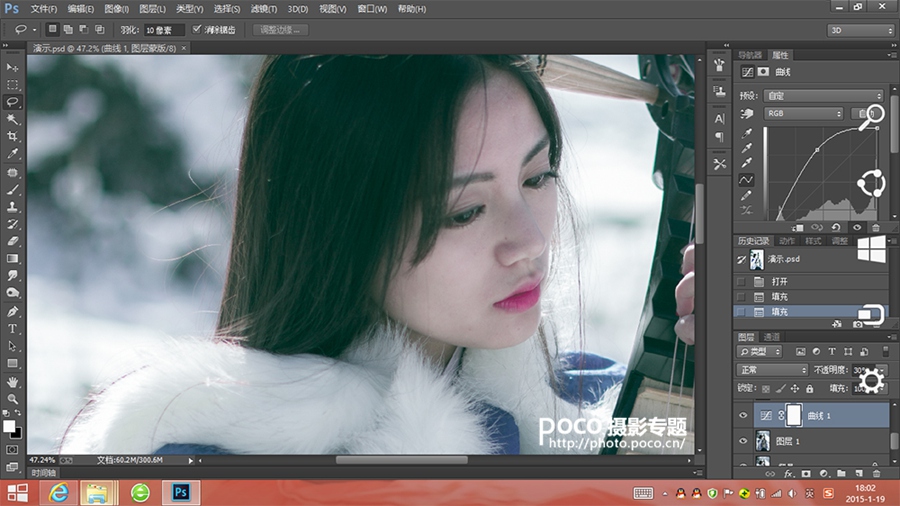Select the Crop tool
This screenshot has width=900, height=506.
[x=13, y=136]
